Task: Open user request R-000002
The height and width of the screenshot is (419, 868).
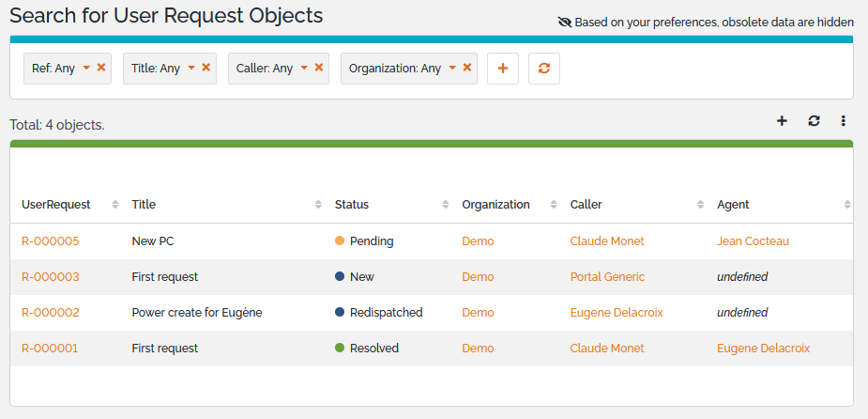Action: tap(51, 313)
